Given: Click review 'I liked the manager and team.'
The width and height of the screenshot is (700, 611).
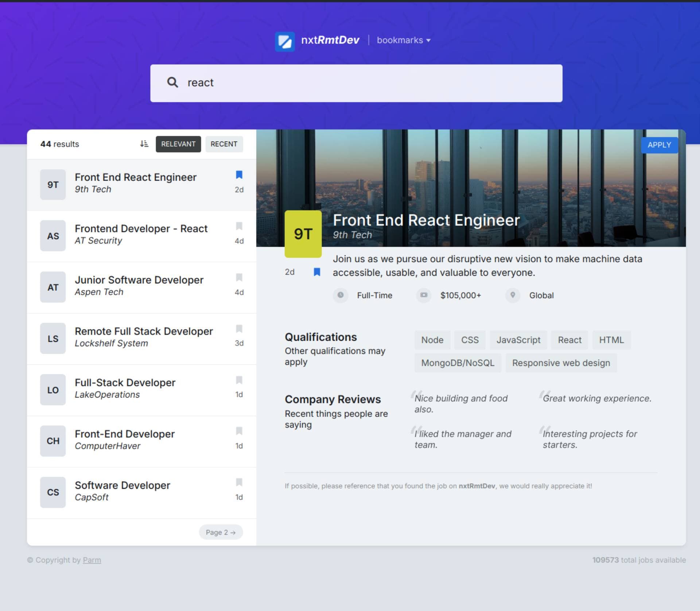Looking at the screenshot, I should [463, 439].
